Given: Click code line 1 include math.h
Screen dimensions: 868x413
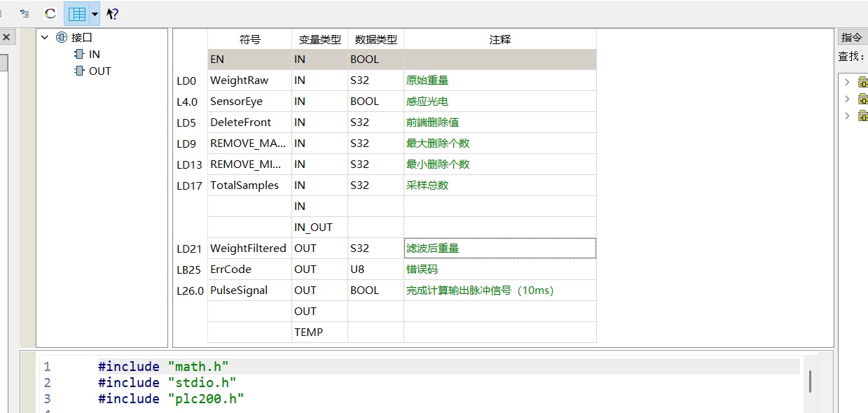Looking at the screenshot, I should [x=163, y=366].
